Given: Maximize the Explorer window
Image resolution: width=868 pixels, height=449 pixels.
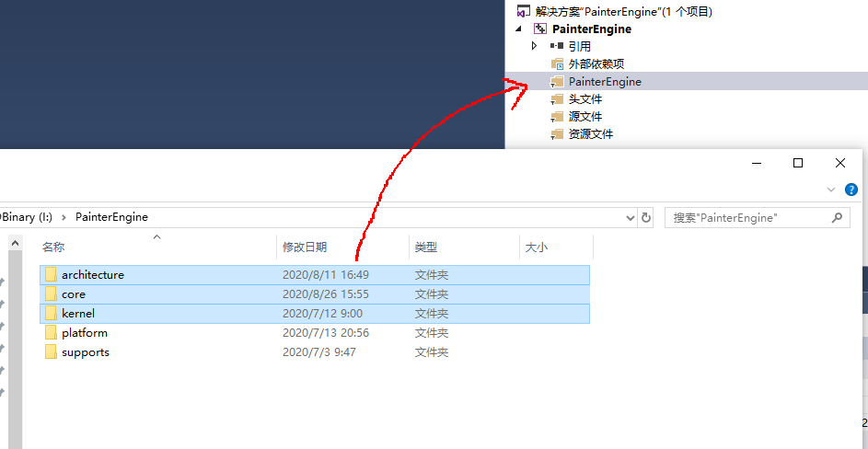Looking at the screenshot, I should point(798,163).
